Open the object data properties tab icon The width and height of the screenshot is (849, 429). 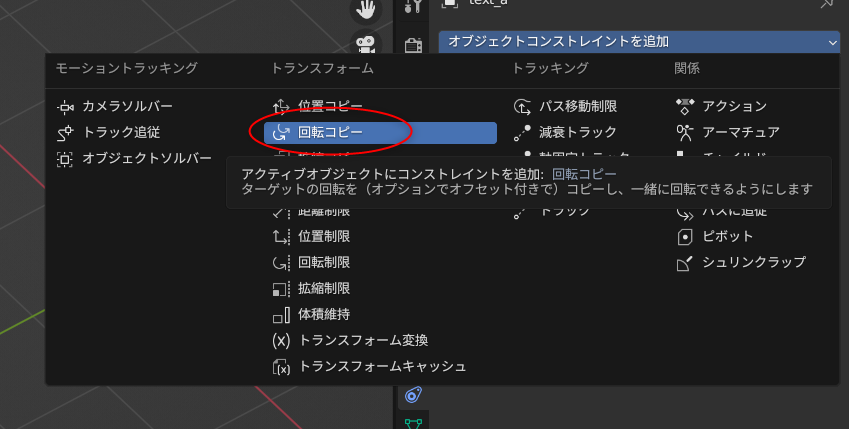(412, 422)
